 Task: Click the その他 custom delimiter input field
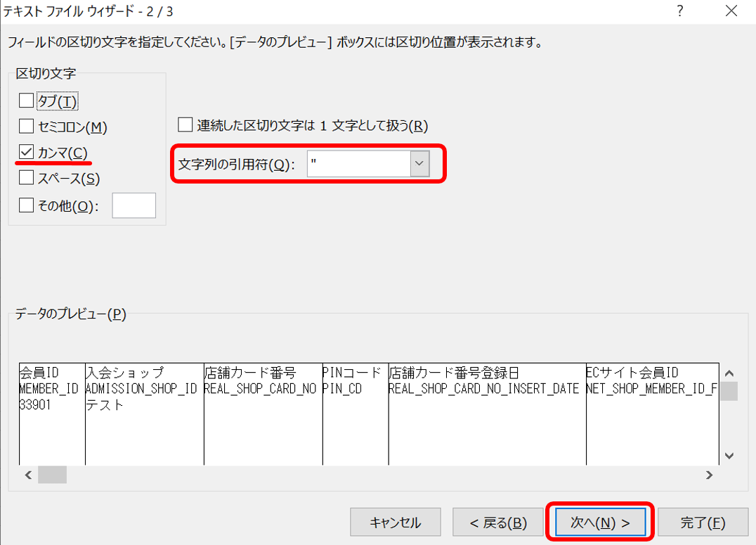[134, 205]
